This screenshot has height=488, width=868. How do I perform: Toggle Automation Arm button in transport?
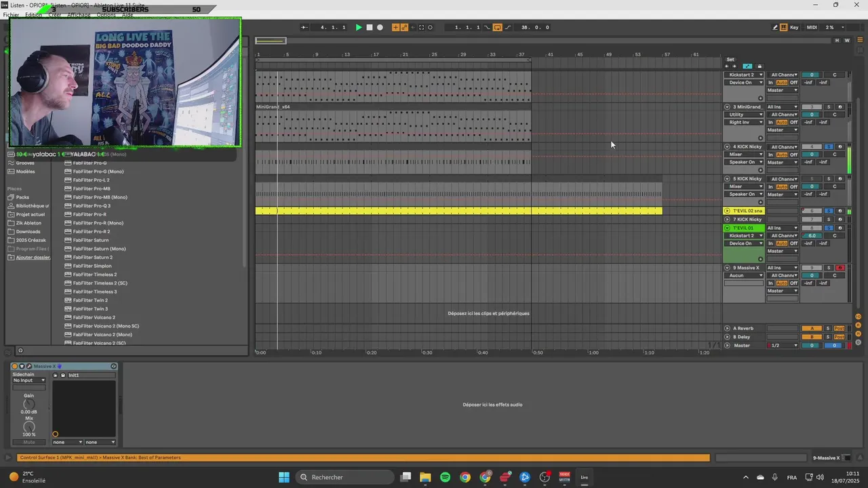[405, 27]
